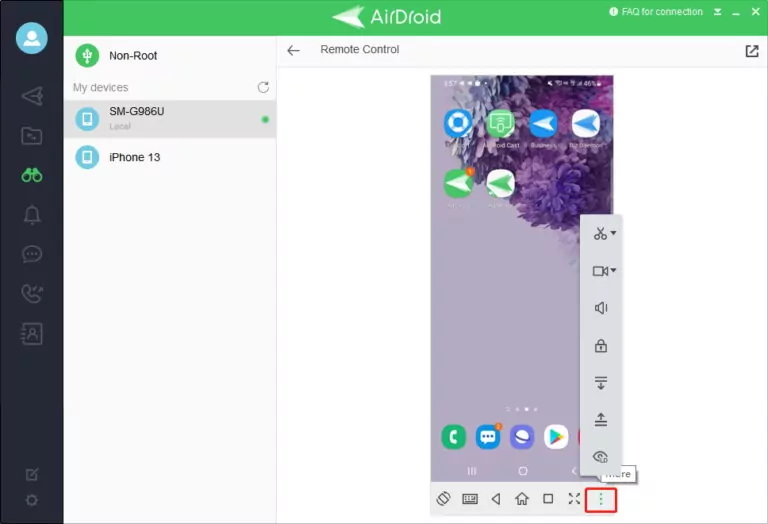768x524 pixels.
Task: Select iPhone 13 in the device list
Action: (134, 157)
